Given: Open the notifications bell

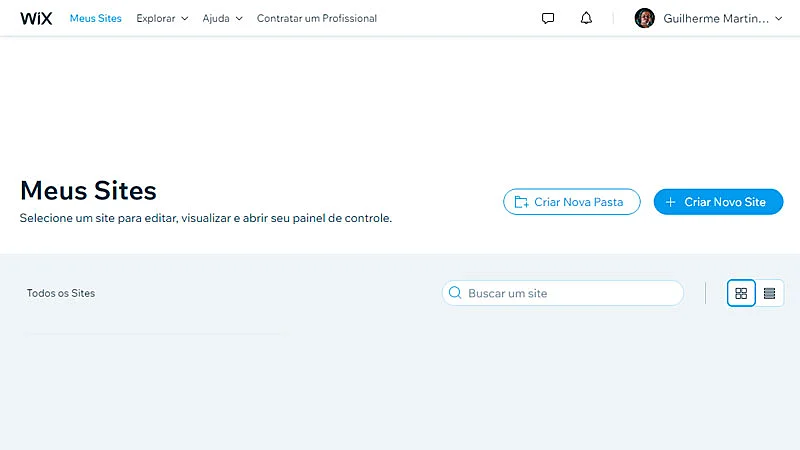Looking at the screenshot, I should click(586, 18).
